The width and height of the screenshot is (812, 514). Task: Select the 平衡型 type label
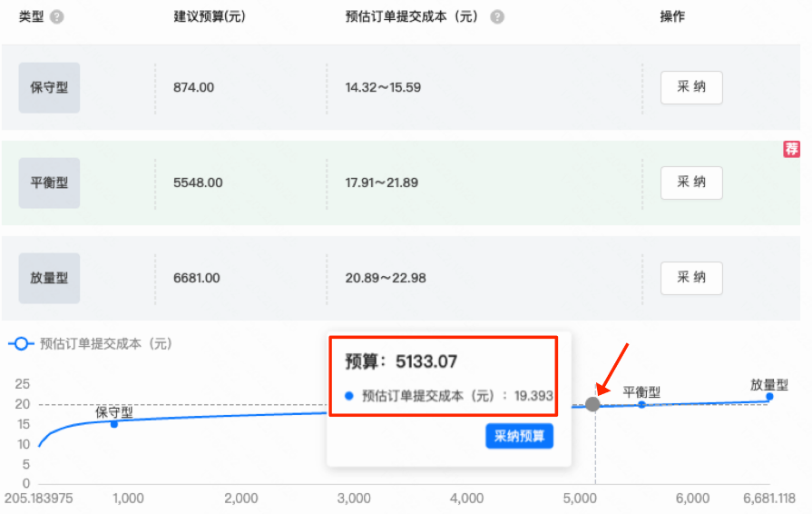pyautogui.click(x=49, y=183)
